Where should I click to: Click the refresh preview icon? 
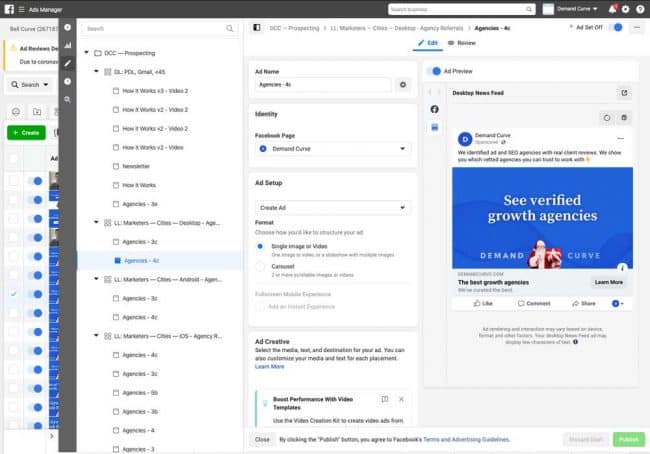pos(606,117)
